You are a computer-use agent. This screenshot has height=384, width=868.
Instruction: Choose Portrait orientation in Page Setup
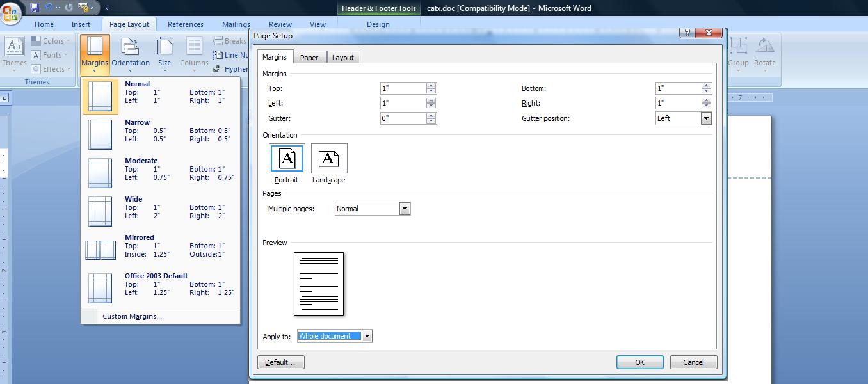click(x=287, y=164)
